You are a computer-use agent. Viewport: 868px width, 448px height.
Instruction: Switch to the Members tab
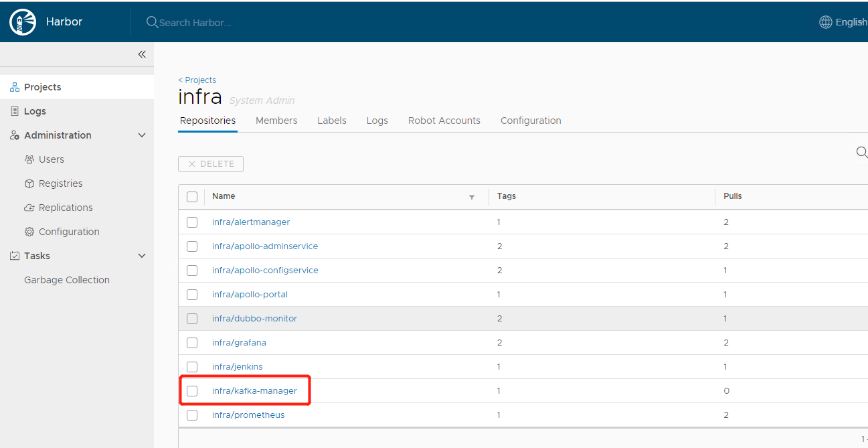pos(276,121)
